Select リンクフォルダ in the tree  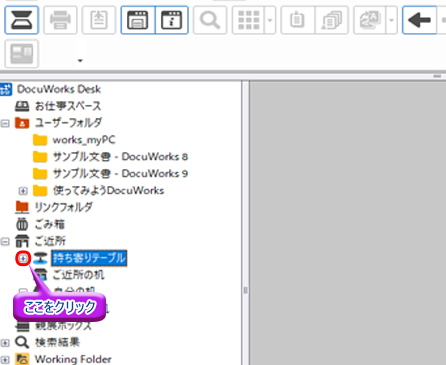coord(54,207)
